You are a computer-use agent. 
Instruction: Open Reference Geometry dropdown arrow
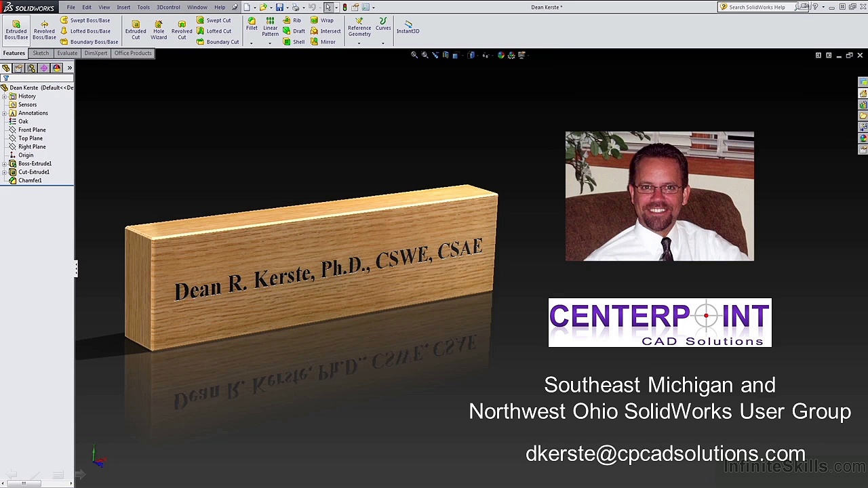[359, 43]
